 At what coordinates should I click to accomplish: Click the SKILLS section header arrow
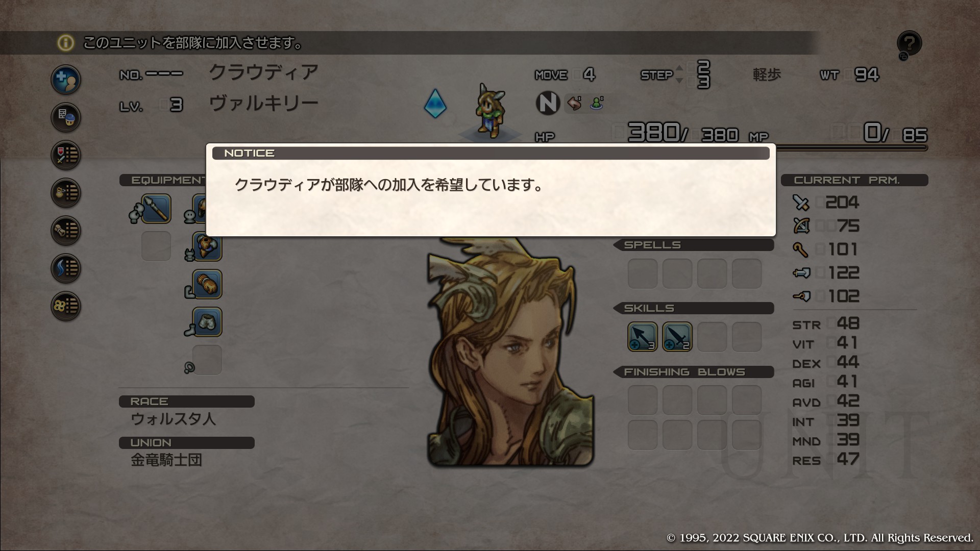tap(618, 308)
